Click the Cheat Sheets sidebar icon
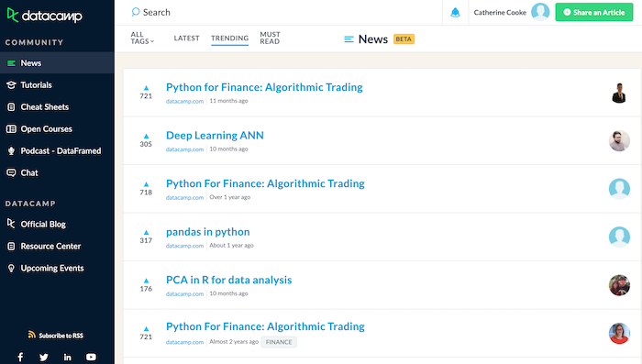This screenshot has height=364, width=642. point(11,107)
